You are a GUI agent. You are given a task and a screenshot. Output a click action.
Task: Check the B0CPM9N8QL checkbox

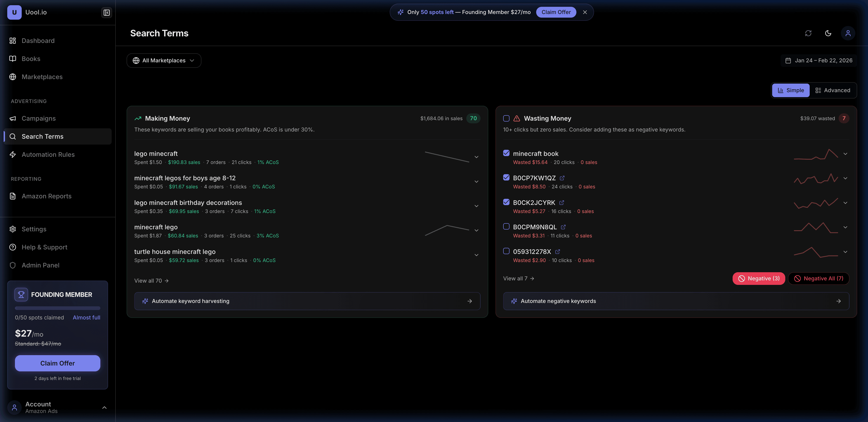point(506,226)
